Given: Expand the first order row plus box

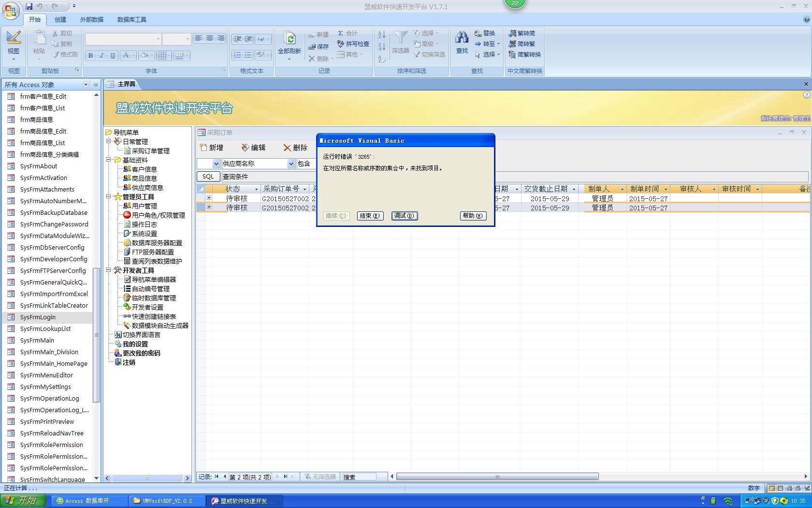Looking at the screenshot, I should click(x=209, y=198).
